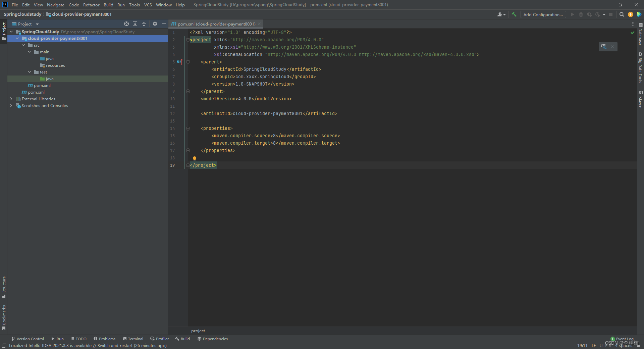The width and height of the screenshot is (644, 349).
Task: Click Run with Coverage icon
Action: (589, 14)
